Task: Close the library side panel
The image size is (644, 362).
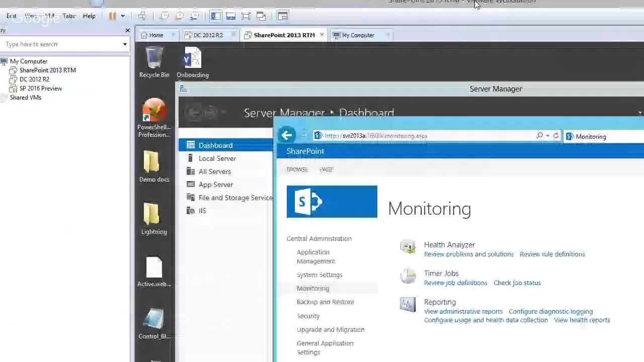Action: pyautogui.click(x=127, y=31)
